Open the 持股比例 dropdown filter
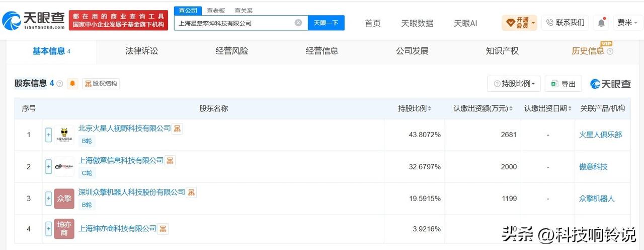The image size is (644, 250). tap(514, 84)
